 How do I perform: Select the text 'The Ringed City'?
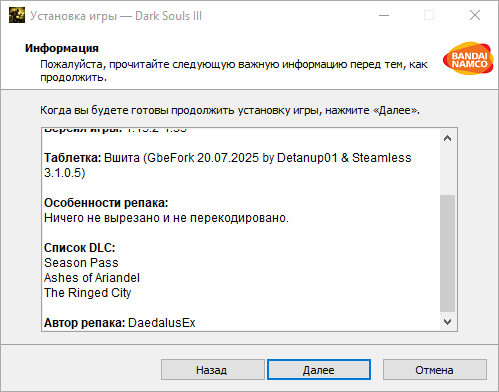pos(88,293)
